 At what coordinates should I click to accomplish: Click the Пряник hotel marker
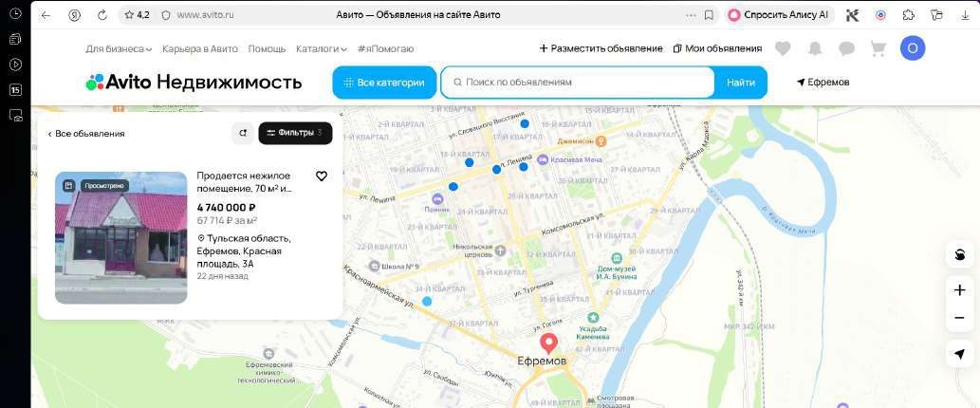tap(437, 198)
